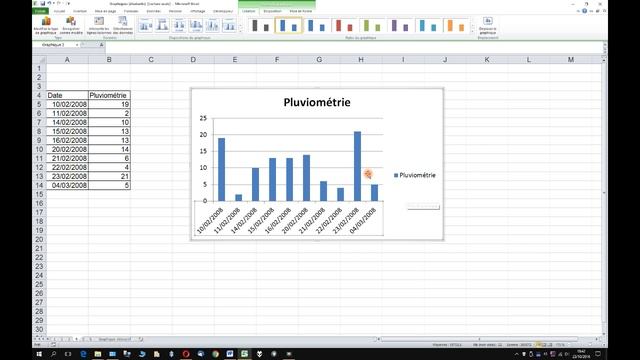Apply the purple chart style
Image resolution: width=640 pixels, height=360 pixels.
point(400,25)
